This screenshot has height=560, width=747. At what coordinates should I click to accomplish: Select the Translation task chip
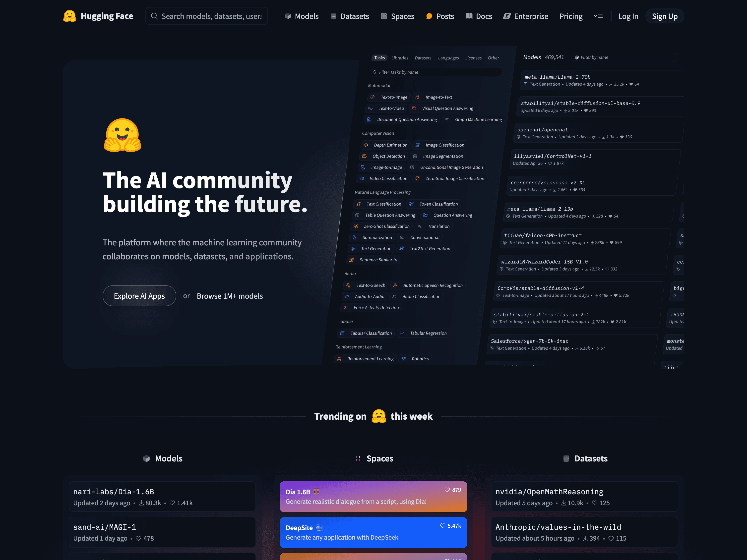pos(433,226)
